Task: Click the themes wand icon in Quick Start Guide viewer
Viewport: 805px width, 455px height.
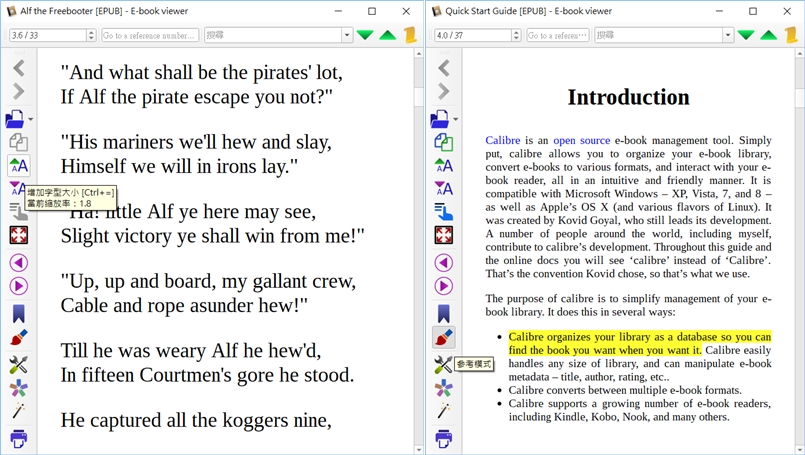Action: (x=443, y=411)
